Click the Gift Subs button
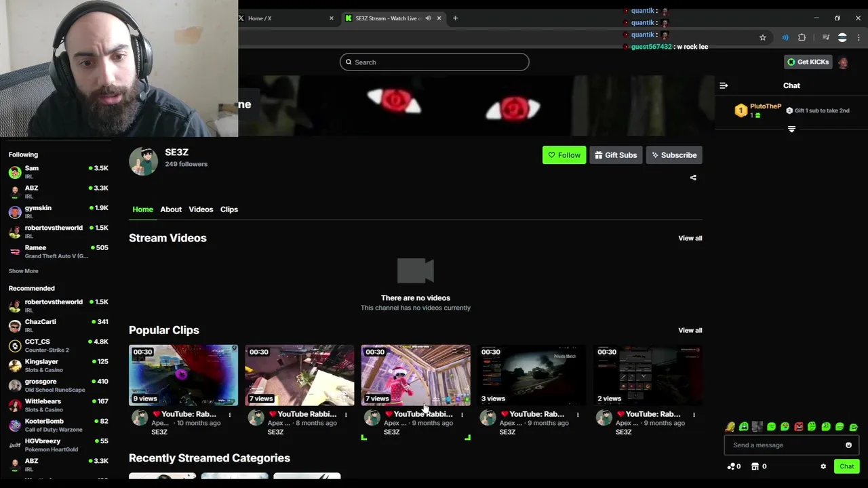This screenshot has height=488, width=868. point(616,155)
